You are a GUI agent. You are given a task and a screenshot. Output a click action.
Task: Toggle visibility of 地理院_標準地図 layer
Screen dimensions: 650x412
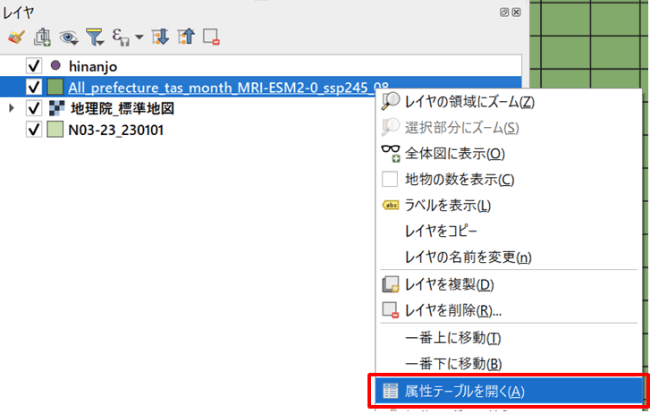pos(34,108)
